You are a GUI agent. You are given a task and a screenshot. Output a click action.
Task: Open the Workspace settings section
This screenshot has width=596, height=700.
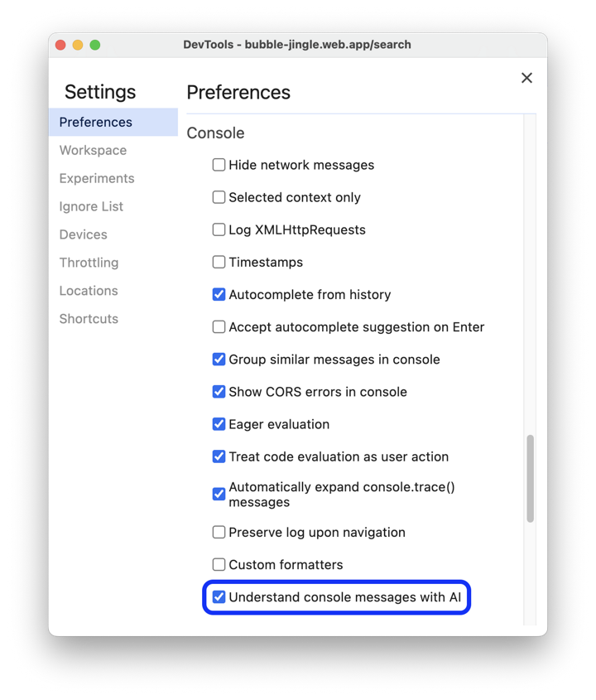point(93,150)
